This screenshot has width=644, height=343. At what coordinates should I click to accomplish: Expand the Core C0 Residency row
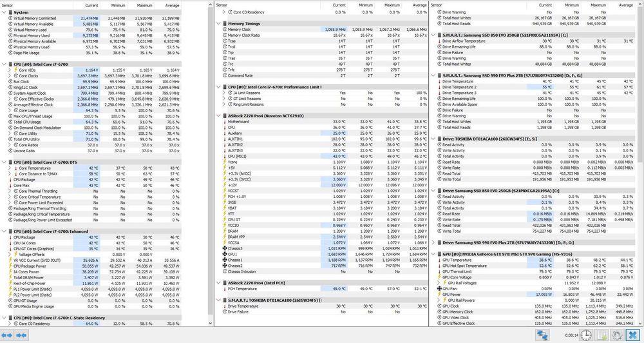[x=10, y=324]
